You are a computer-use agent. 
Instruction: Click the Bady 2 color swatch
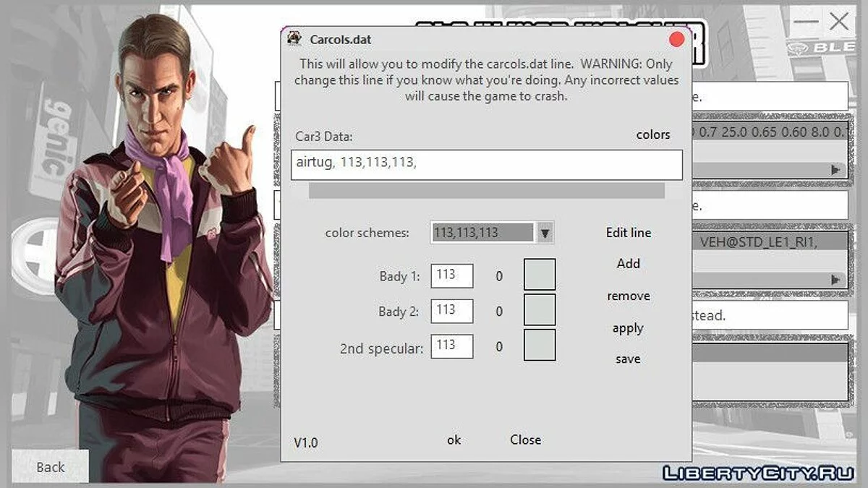click(540, 310)
